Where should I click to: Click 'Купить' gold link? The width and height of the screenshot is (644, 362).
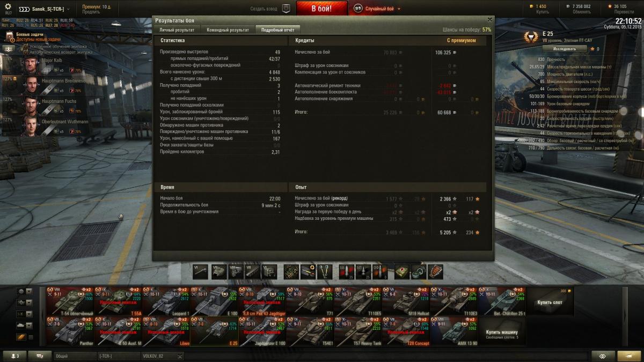coord(543,12)
